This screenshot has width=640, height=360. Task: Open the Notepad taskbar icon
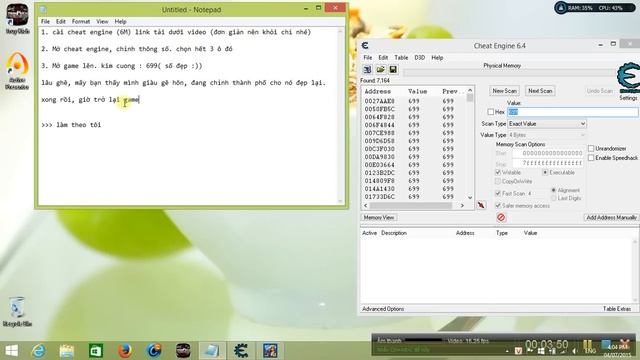pos(212,351)
